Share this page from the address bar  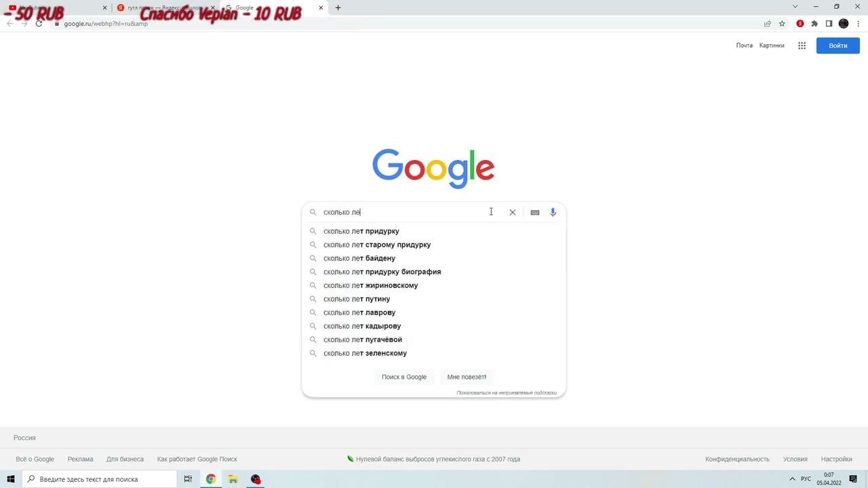coord(768,24)
